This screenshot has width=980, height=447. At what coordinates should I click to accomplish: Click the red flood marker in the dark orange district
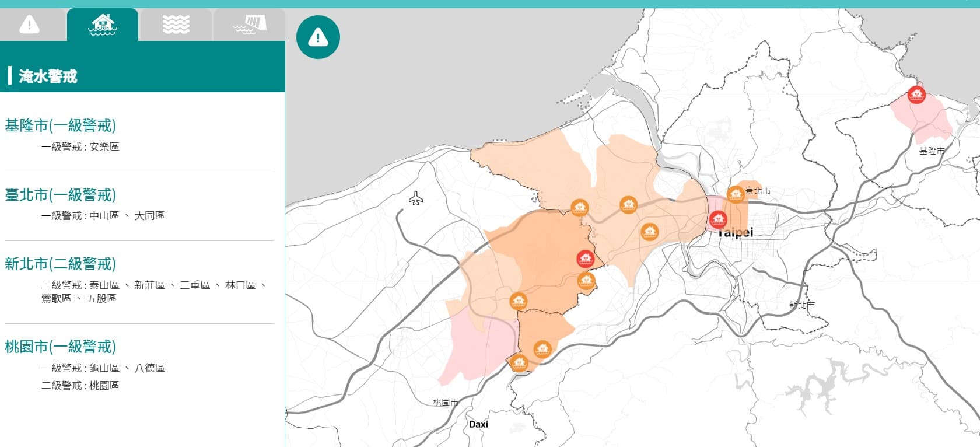tap(586, 259)
